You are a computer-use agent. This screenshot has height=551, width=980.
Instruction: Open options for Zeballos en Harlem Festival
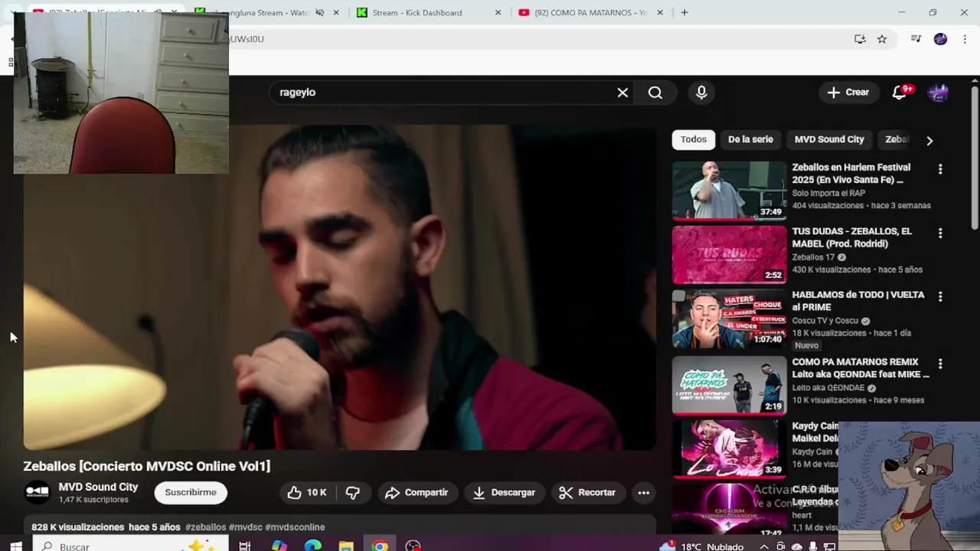pos(940,169)
